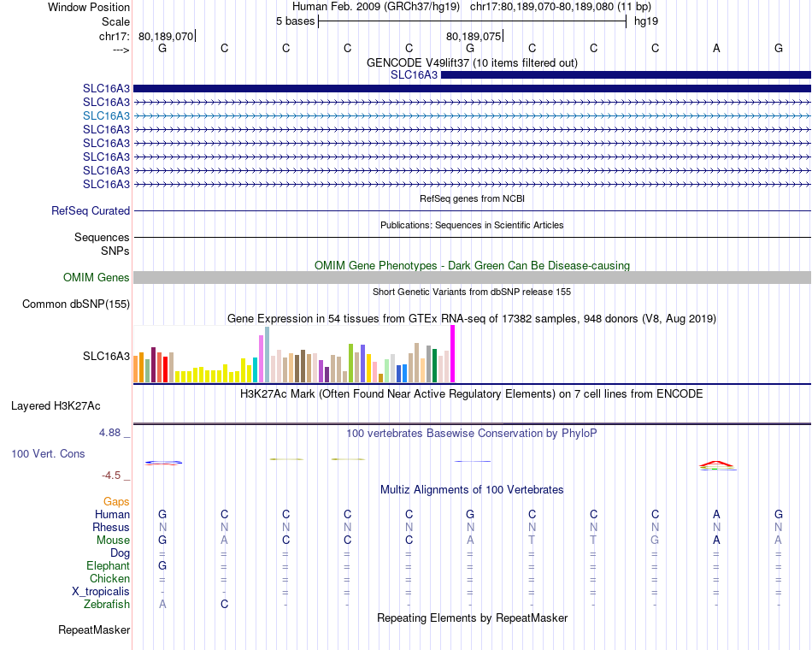Click the SLC16A3 label beside the GTEx bar chart
The width and height of the screenshot is (812, 650).
(106, 356)
